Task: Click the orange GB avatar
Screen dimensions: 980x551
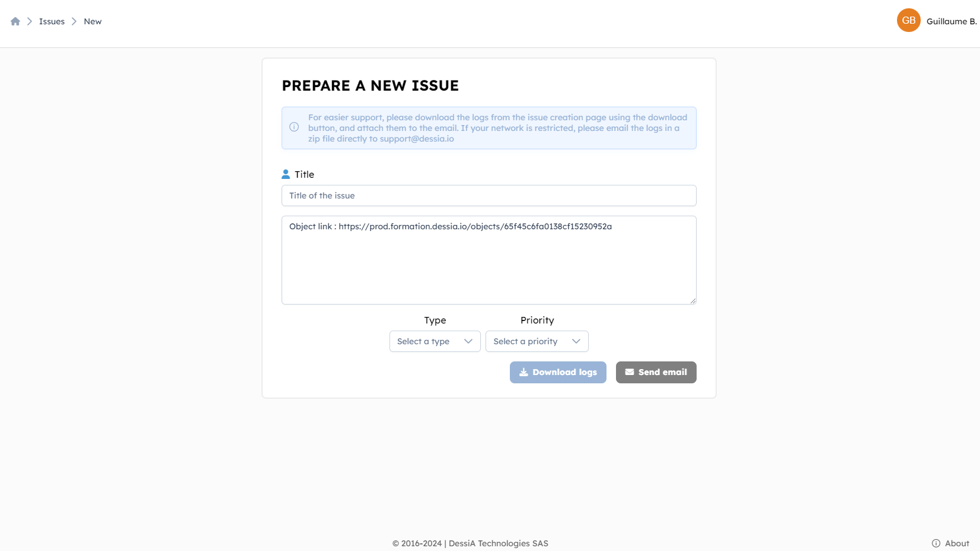Action: tap(908, 21)
